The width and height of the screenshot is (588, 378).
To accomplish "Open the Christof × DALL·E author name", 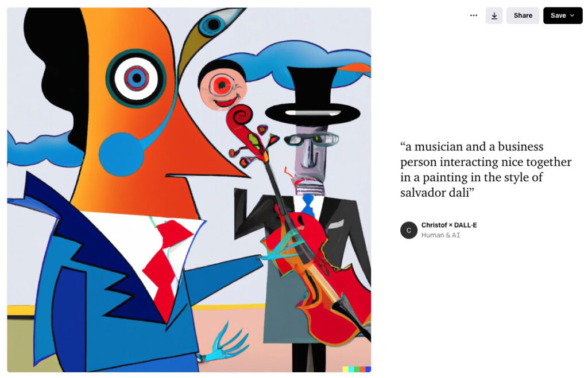I will coord(449,225).
